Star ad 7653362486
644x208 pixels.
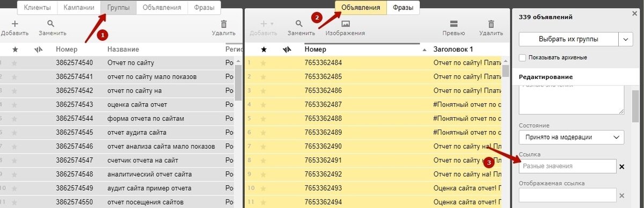pos(264,91)
